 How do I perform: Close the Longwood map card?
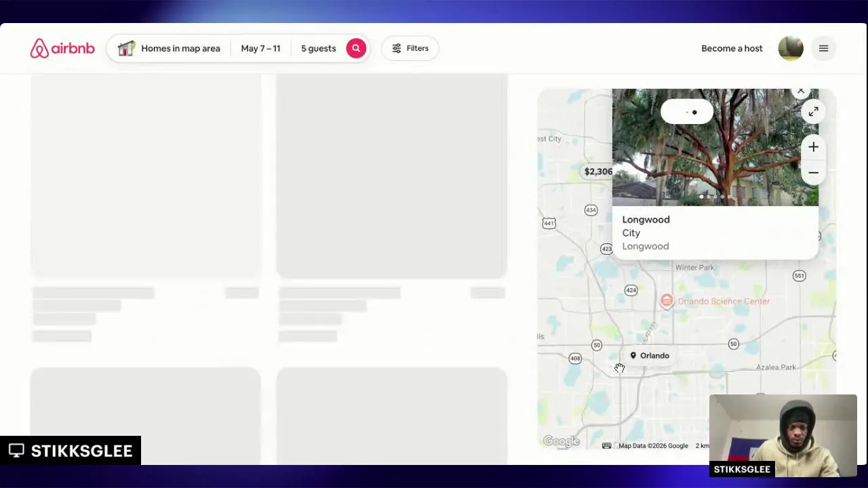point(801,91)
